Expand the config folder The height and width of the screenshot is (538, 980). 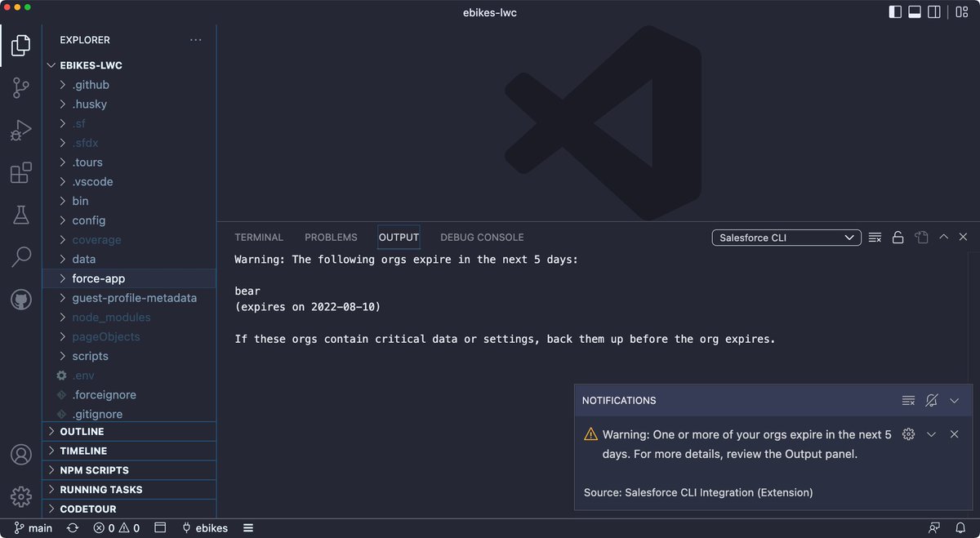point(129,220)
